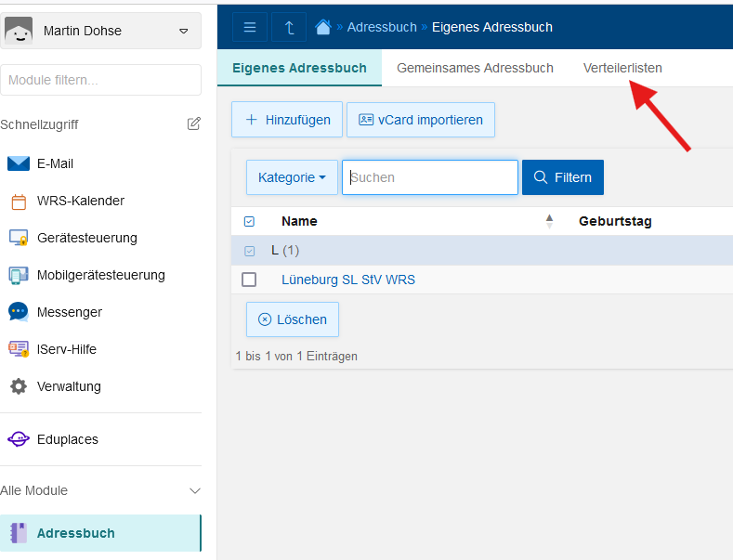Toggle the L group checkbox

248,251
